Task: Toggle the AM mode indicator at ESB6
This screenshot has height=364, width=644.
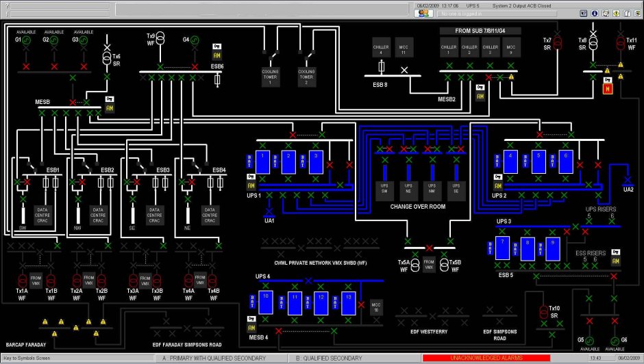Action: click(217, 55)
